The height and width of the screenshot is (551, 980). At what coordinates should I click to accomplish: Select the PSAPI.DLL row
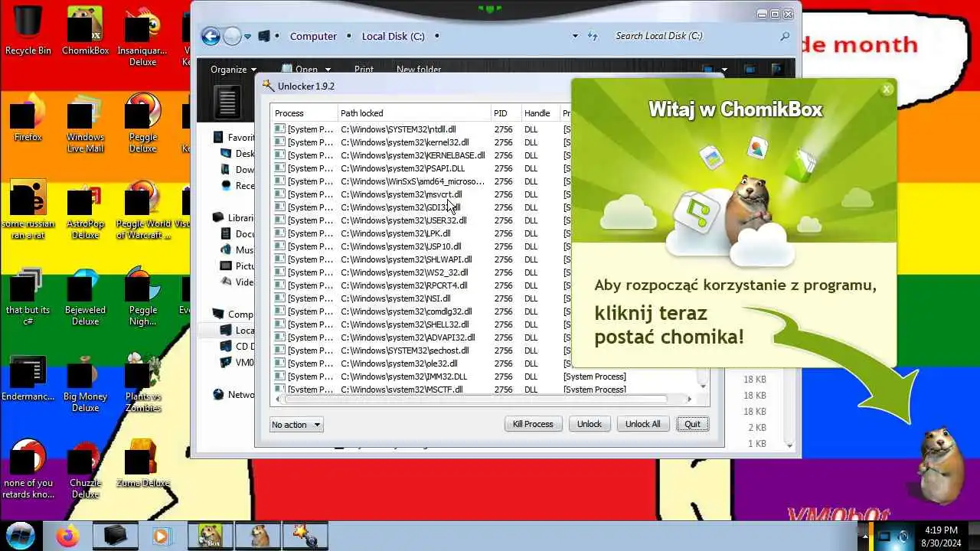tap(420, 168)
